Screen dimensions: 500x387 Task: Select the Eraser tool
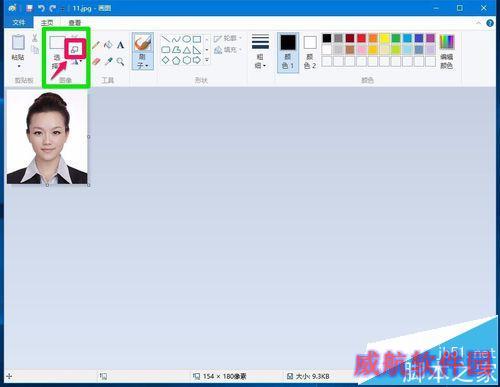(96, 61)
